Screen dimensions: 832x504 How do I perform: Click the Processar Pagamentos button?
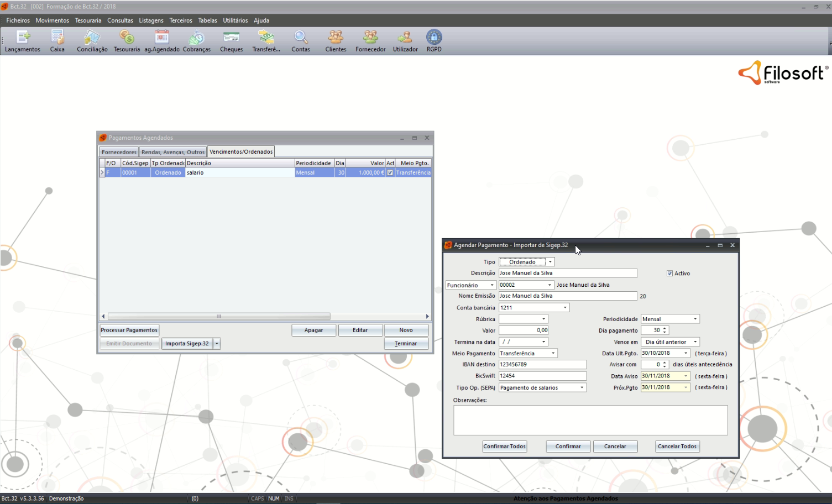point(129,330)
